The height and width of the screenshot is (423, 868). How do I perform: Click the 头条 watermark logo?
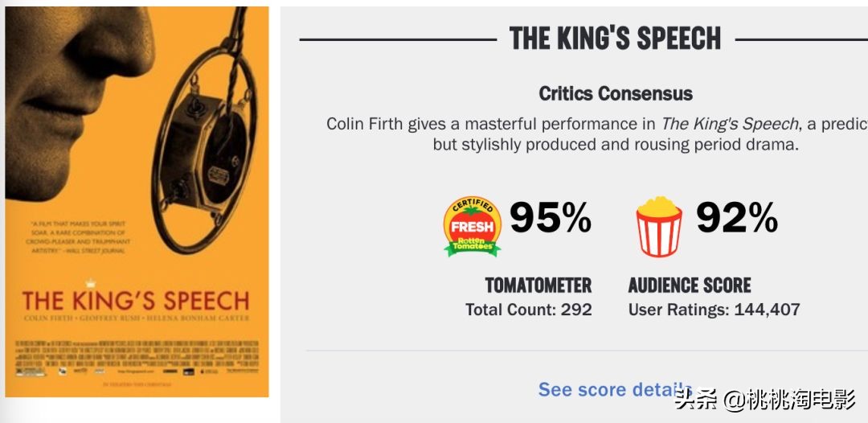pos(696,399)
